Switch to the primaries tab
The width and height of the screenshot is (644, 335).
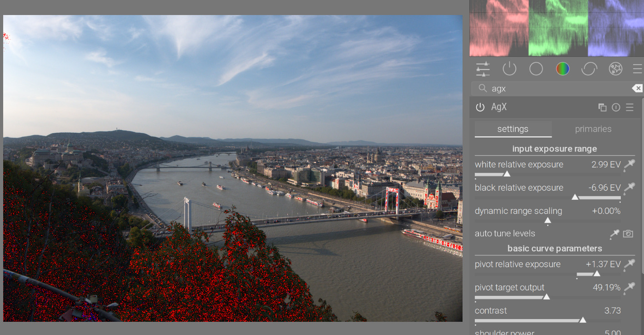(x=593, y=129)
